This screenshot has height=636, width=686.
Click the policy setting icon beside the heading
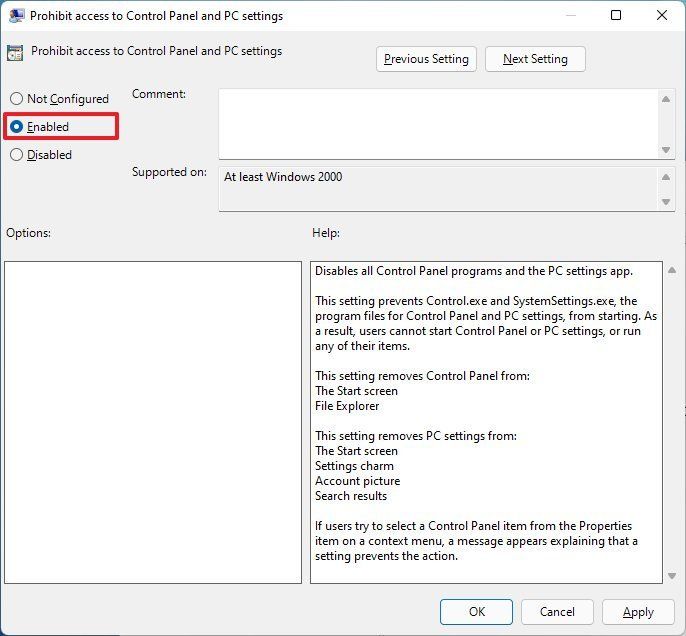click(x=15, y=53)
